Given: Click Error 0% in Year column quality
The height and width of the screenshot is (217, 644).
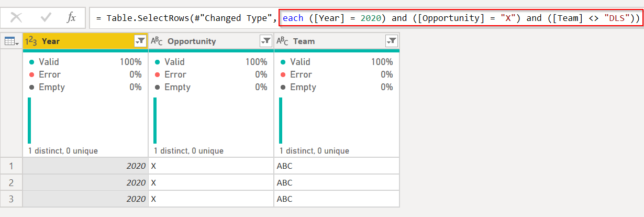Looking at the screenshot, I should (x=85, y=74).
